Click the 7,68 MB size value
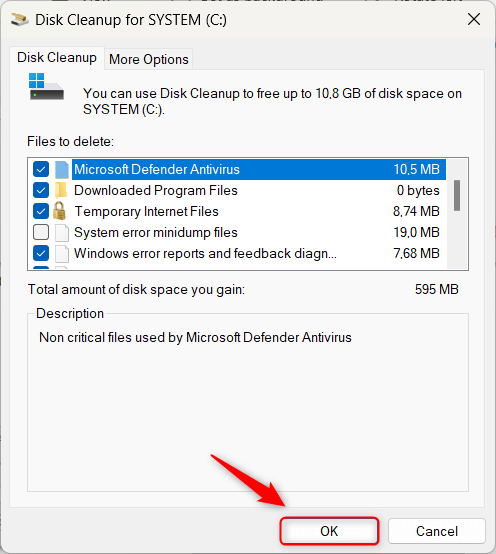The height and width of the screenshot is (554, 496). (x=416, y=253)
